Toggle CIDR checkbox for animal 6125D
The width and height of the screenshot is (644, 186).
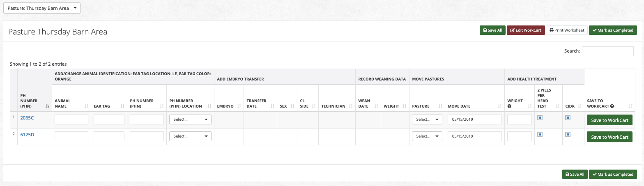[568, 134]
